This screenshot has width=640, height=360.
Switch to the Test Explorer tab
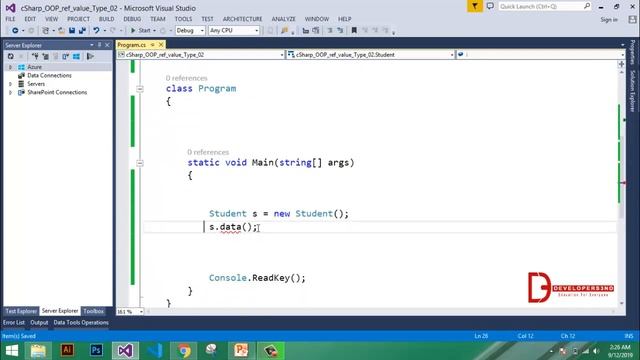pyautogui.click(x=21, y=311)
